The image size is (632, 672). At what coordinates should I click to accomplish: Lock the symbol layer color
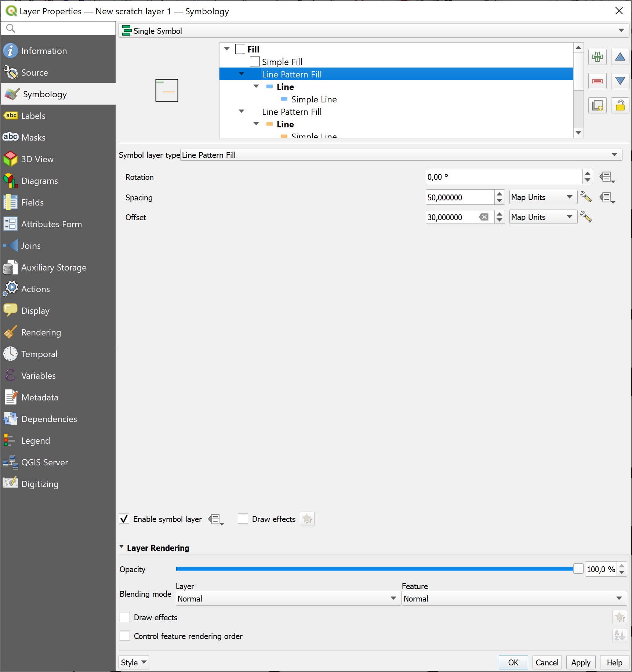(620, 106)
